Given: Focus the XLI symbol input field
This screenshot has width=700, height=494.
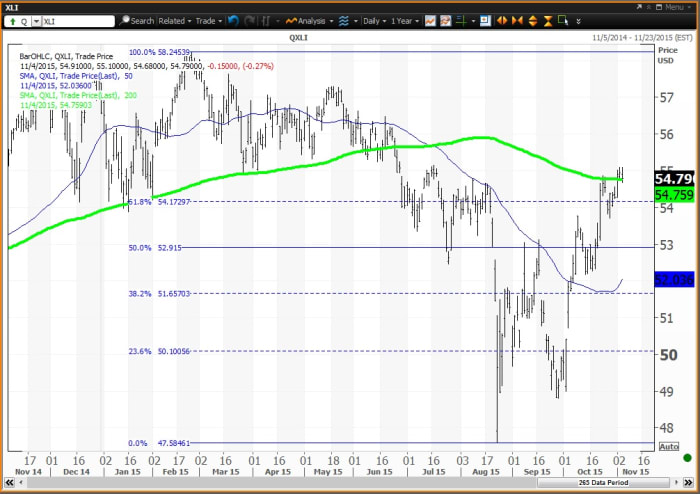Looking at the screenshot, I should click(78, 21).
